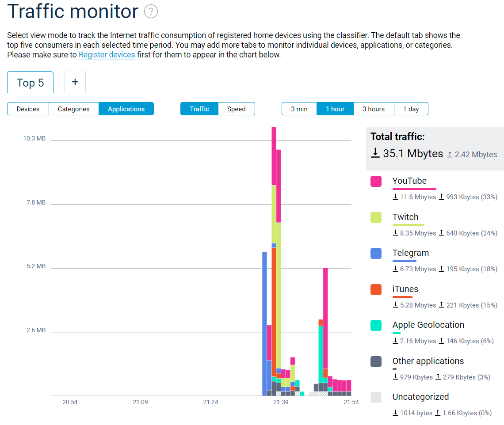Open the Top 5 tab
This screenshot has height=425, width=504.
pos(30,83)
